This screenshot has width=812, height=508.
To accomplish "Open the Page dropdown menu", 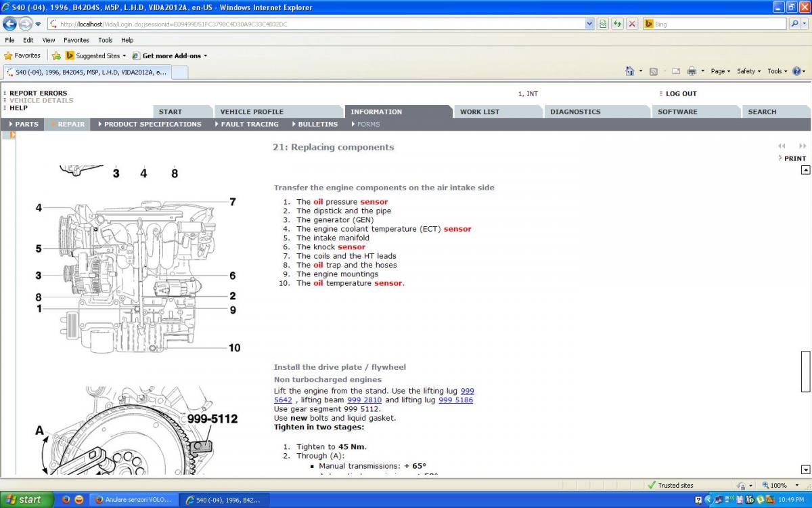I will click(x=720, y=71).
